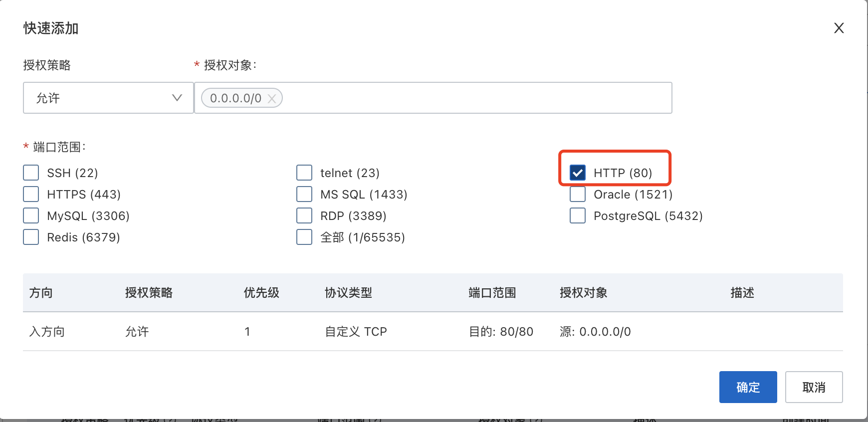The height and width of the screenshot is (422, 868).
Task: Check the MS SQL (1433) box
Action: tap(304, 195)
